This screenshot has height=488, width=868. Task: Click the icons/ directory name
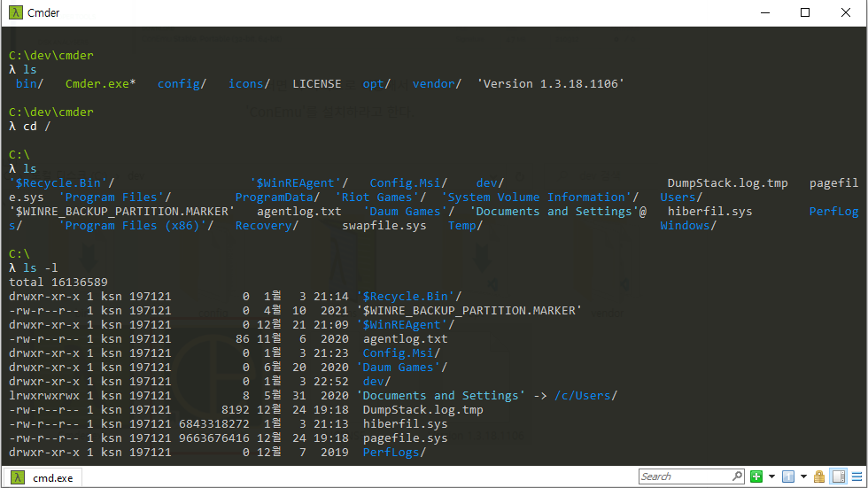(x=249, y=83)
